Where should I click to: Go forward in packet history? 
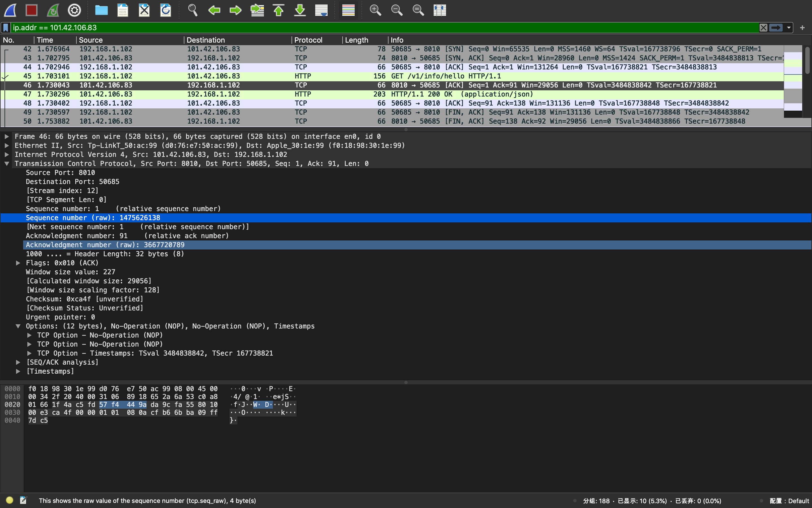pyautogui.click(x=235, y=10)
